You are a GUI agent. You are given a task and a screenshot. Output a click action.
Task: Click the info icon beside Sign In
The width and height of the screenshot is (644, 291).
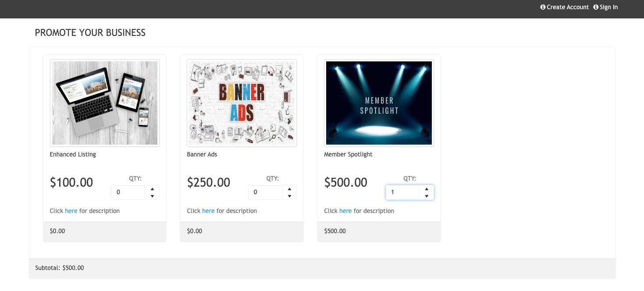coord(596,7)
